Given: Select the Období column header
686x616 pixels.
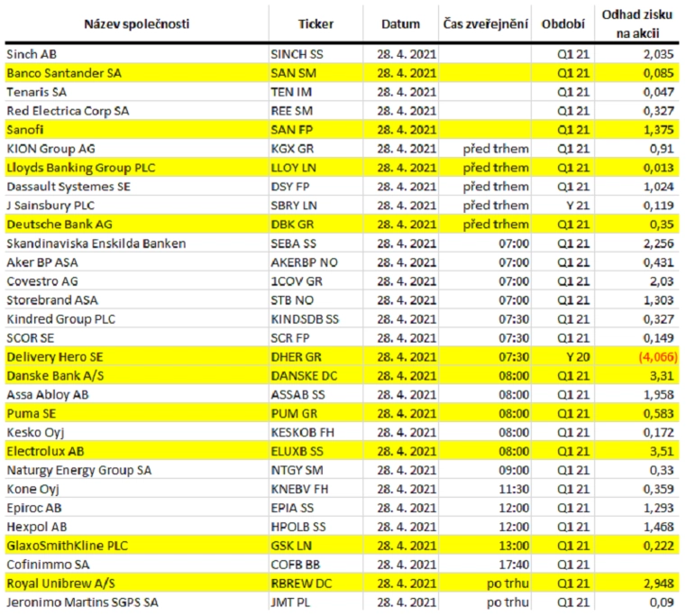Looking at the screenshot, I should (563, 24).
